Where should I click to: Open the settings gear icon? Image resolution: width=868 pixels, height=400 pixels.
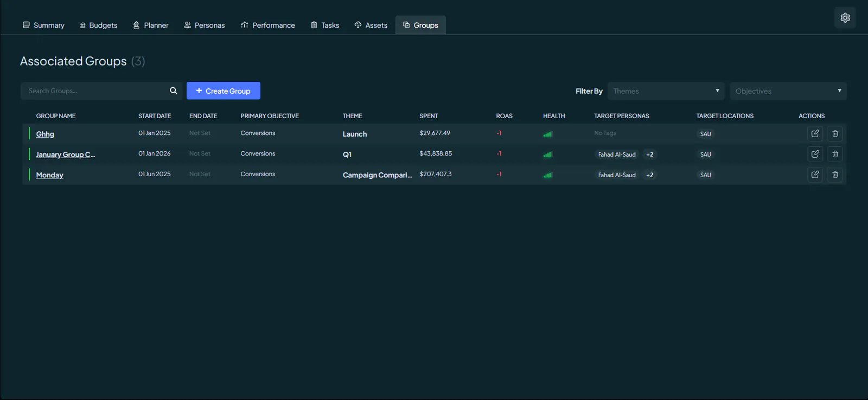point(845,18)
